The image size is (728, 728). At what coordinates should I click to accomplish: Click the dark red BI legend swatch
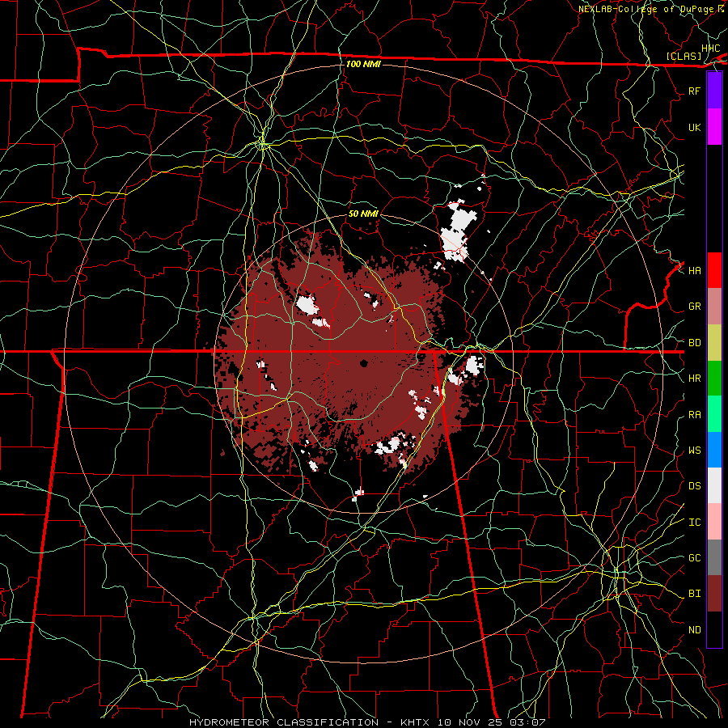pos(714,594)
